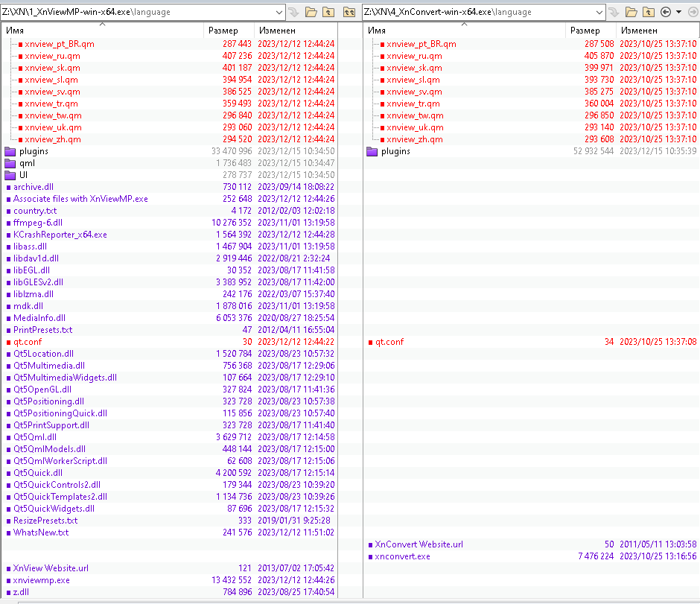
Task: Click the red difference marker of xnview_sv.qm, left pane
Action: tap(21, 92)
